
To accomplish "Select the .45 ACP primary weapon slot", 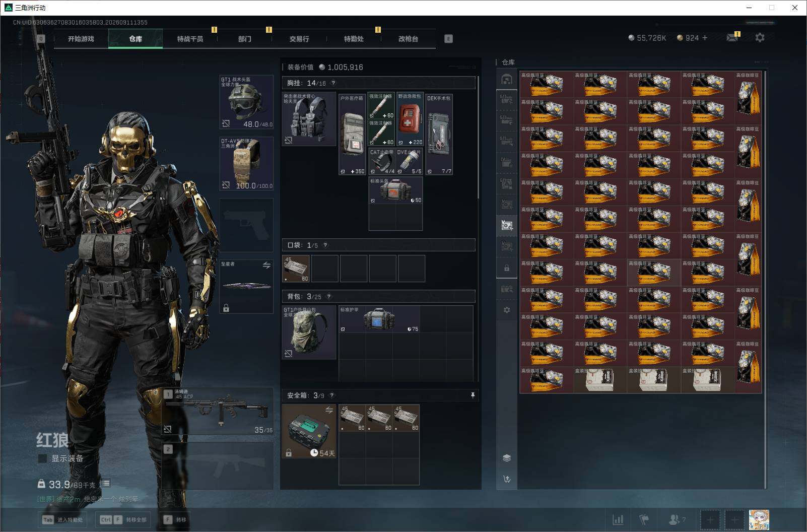I will coord(218,412).
